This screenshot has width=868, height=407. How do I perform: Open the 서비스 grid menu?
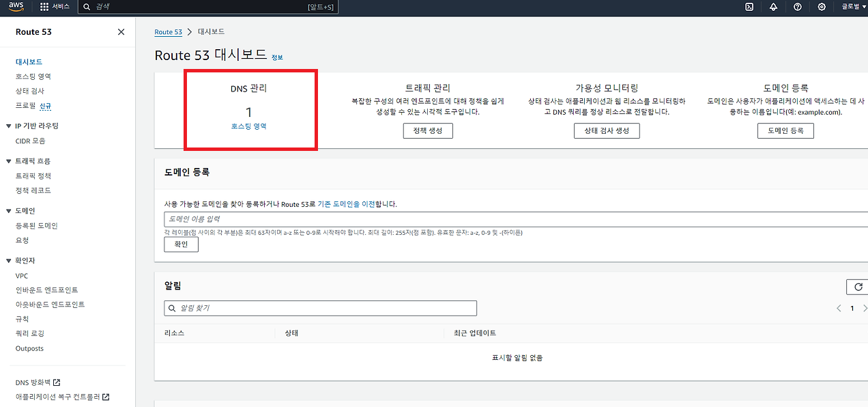tap(54, 7)
